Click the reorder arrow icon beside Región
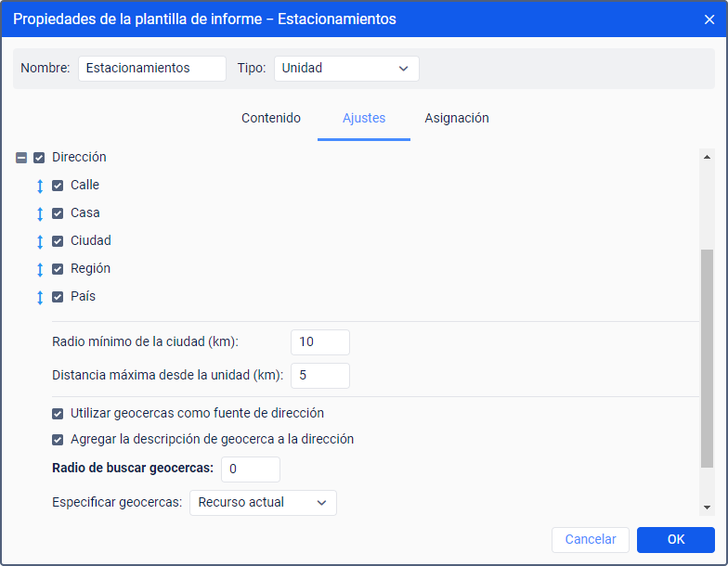 pyautogui.click(x=40, y=269)
